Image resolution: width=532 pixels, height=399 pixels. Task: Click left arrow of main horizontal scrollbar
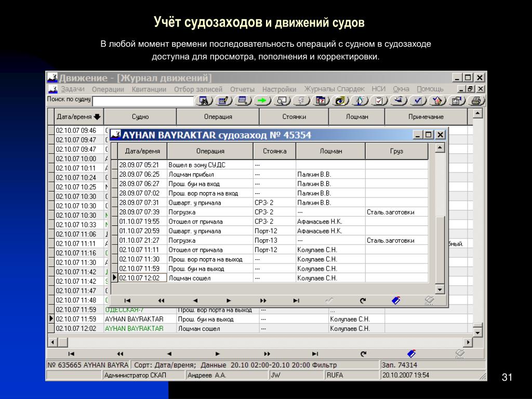pos(52,342)
